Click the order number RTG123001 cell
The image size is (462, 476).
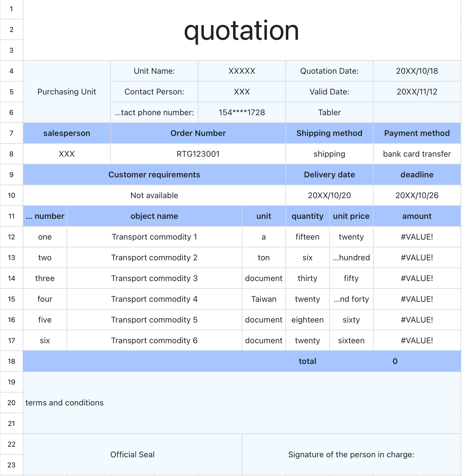[198, 154]
